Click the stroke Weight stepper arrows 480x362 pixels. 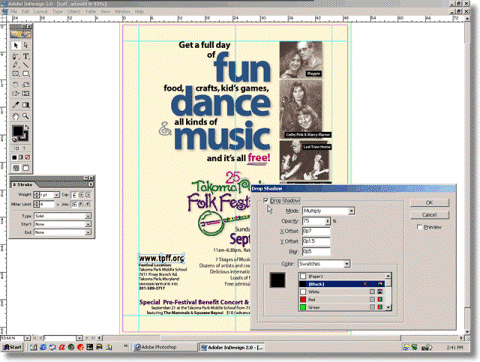[37, 195]
